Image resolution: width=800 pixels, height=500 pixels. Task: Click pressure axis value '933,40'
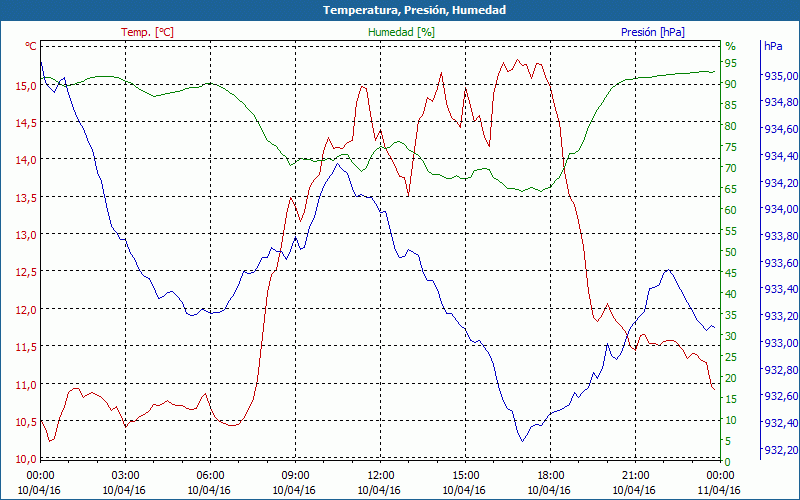click(x=781, y=289)
